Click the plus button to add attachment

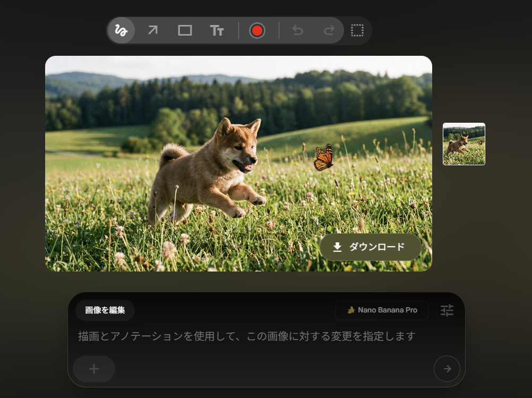pyautogui.click(x=94, y=369)
